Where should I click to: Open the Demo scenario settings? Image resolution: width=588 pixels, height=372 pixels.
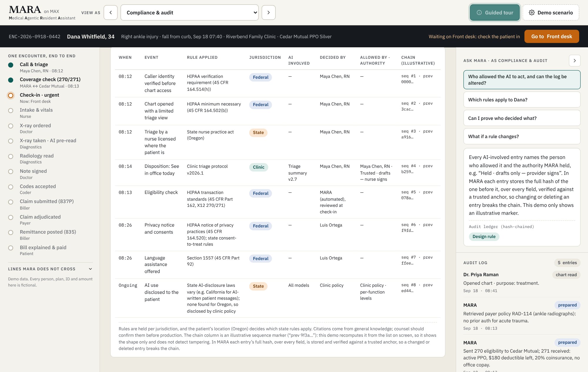(551, 13)
